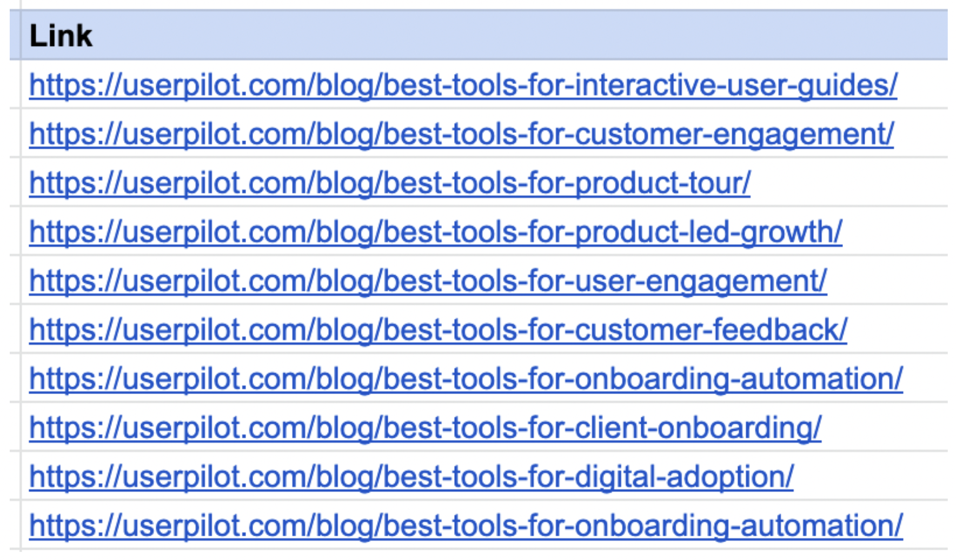Open the best-tools-for-digital-adoption link
956x560 pixels.
coord(411,476)
